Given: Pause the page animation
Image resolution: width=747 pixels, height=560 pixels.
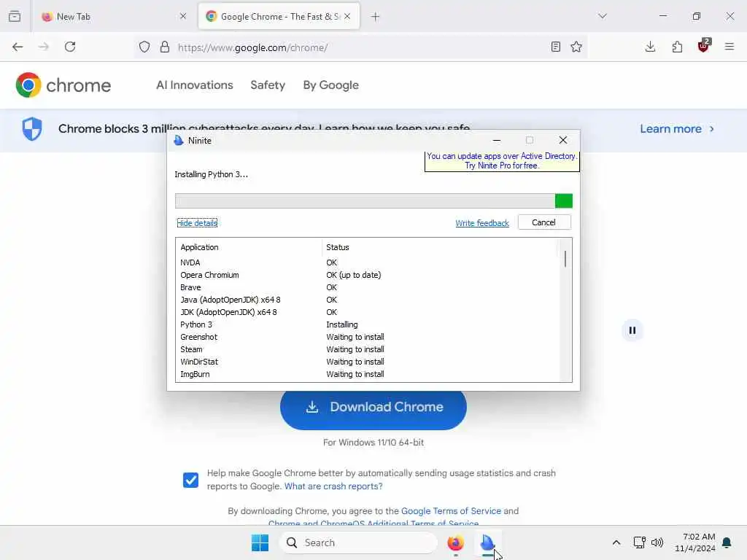Looking at the screenshot, I should click(632, 330).
